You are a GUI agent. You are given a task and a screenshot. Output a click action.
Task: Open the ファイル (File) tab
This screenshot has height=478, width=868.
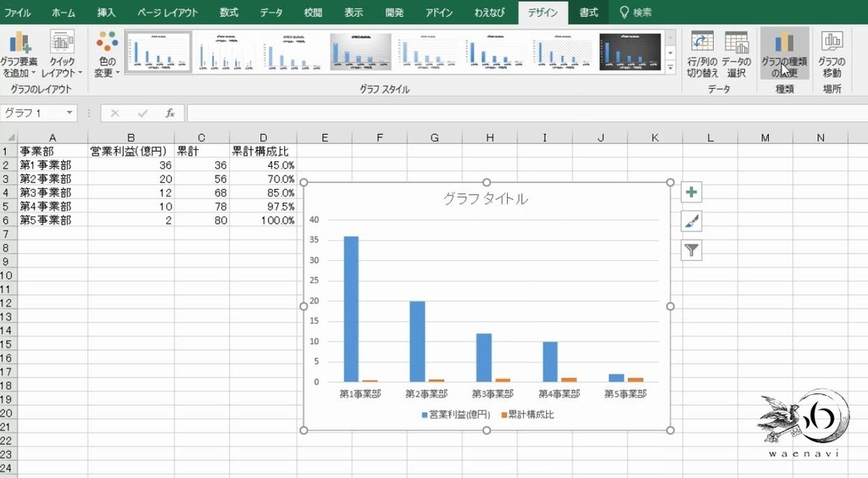tap(17, 12)
